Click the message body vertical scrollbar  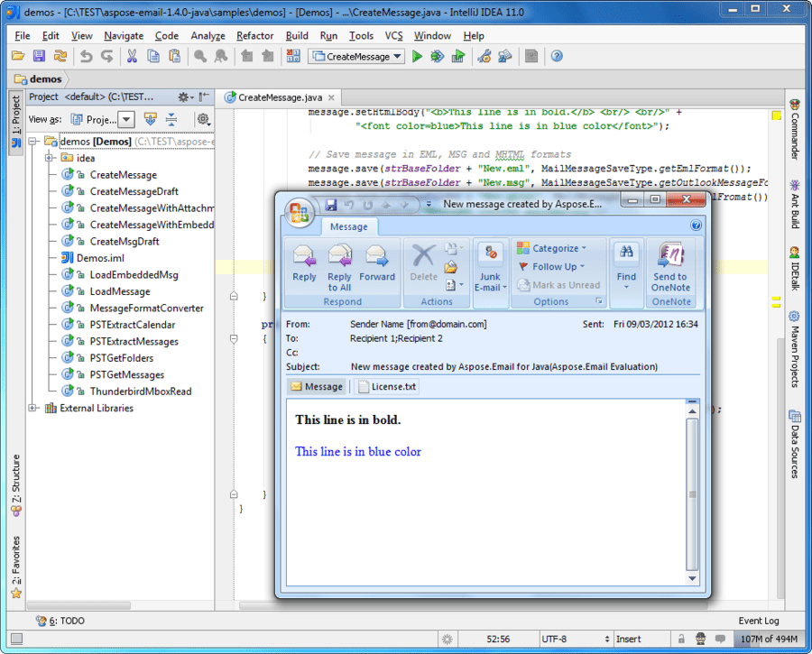[692, 494]
